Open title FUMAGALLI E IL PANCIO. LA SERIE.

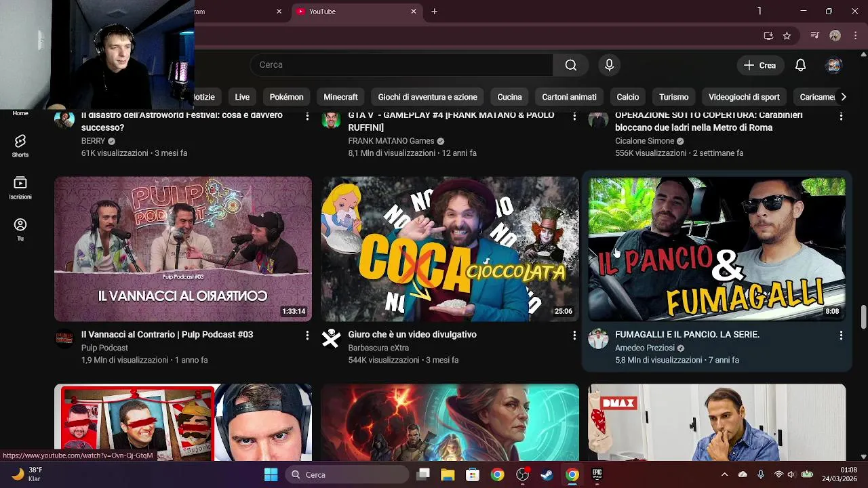pyautogui.click(x=687, y=334)
